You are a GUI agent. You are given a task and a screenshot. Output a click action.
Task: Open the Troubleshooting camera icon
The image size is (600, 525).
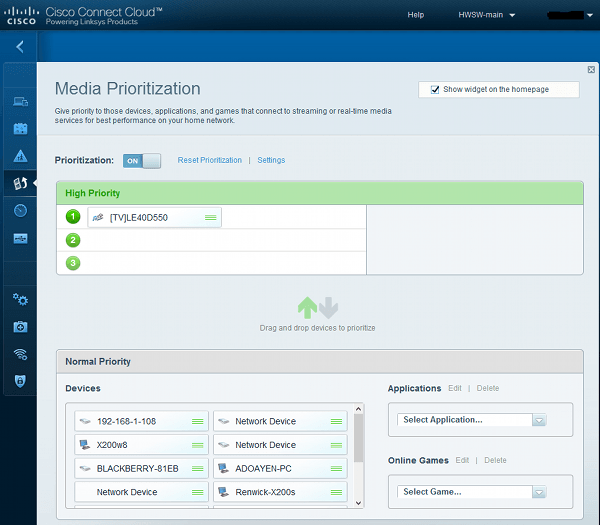point(20,327)
